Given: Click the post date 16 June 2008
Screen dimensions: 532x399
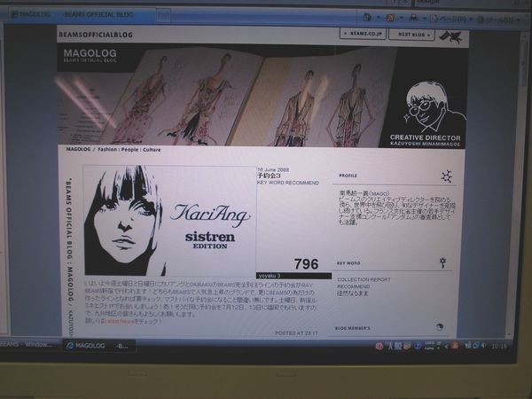Looking at the screenshot, I should click(x=273, y=169).
